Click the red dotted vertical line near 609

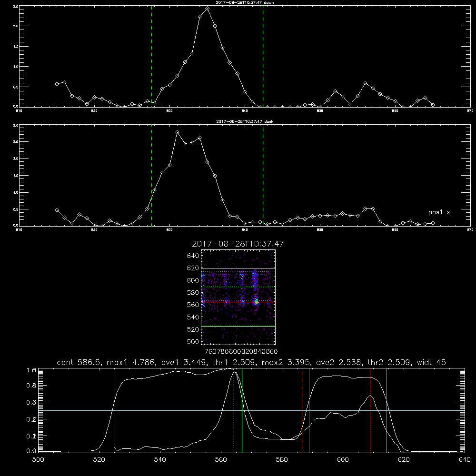point(371,410)
